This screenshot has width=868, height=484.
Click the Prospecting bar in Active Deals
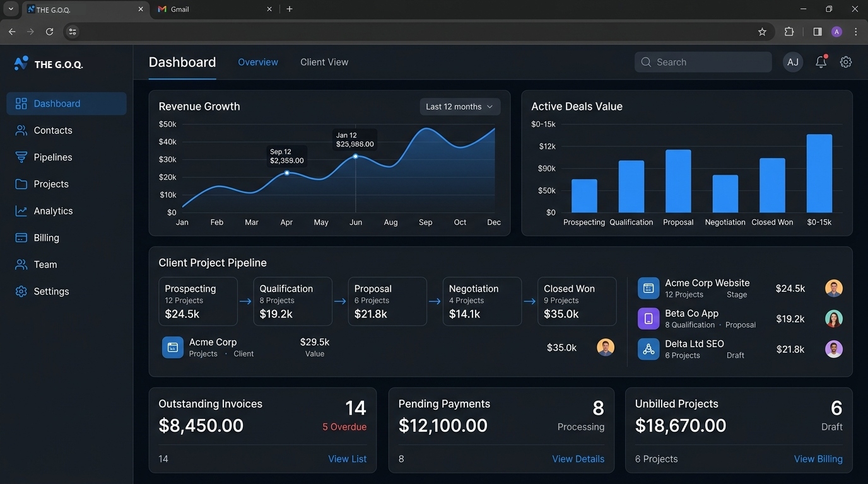[584, 196]
